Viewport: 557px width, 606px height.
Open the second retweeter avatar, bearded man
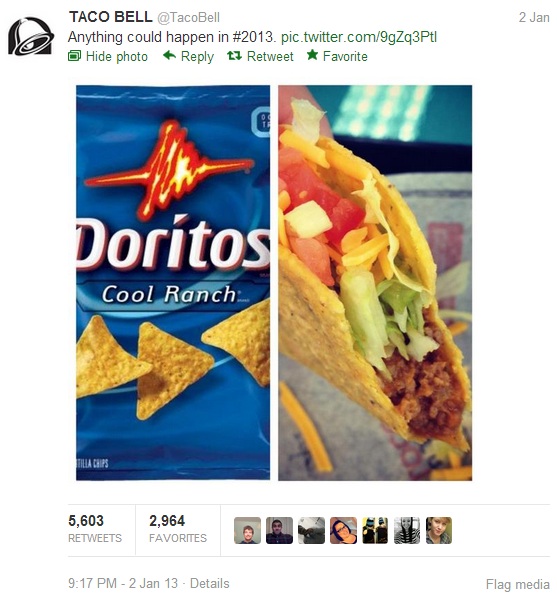[279, 531]
